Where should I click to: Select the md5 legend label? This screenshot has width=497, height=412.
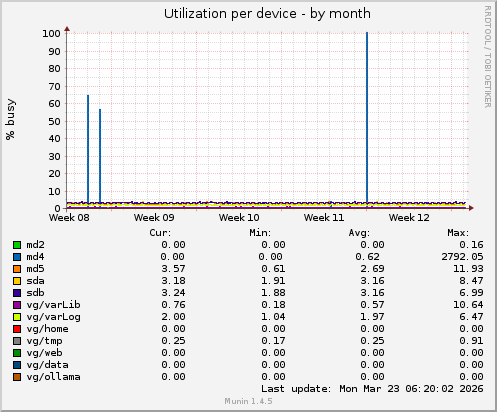pos(35,269)
